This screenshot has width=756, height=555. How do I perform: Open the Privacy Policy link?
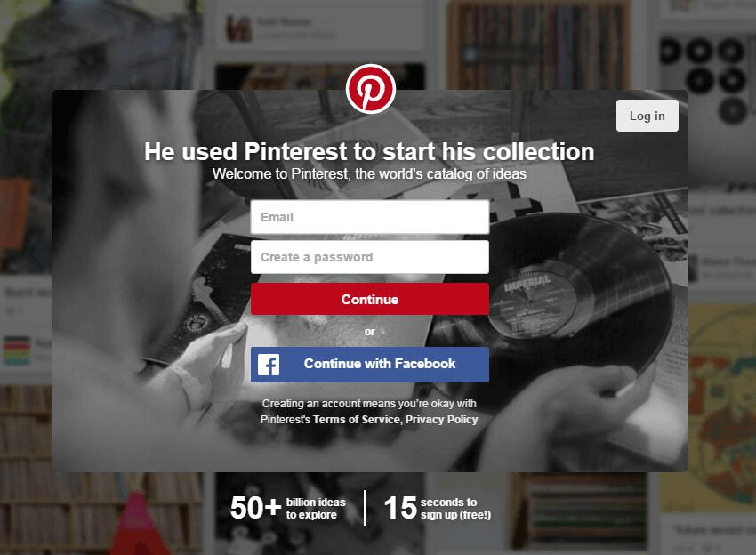click(x=442, y=420)
